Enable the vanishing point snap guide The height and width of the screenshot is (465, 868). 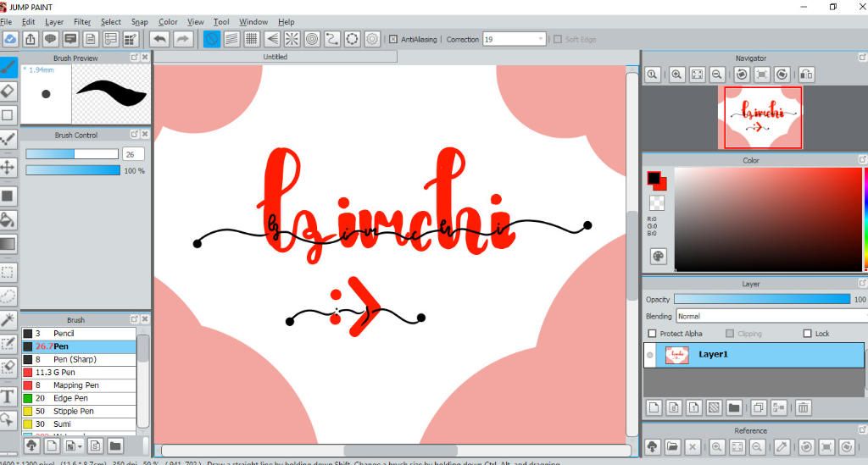272,39
